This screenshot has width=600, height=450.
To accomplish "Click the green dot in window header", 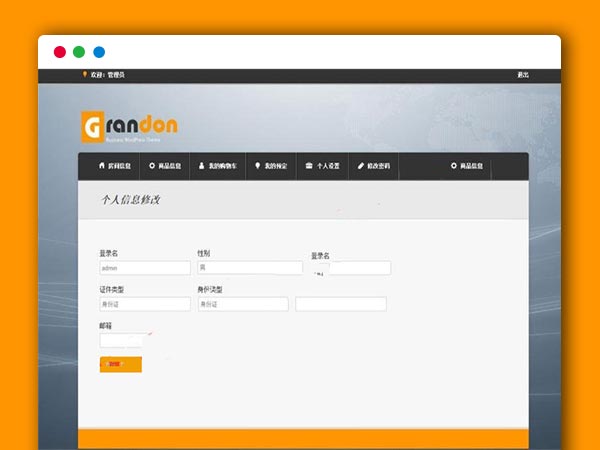I will [x=79, y=52].
